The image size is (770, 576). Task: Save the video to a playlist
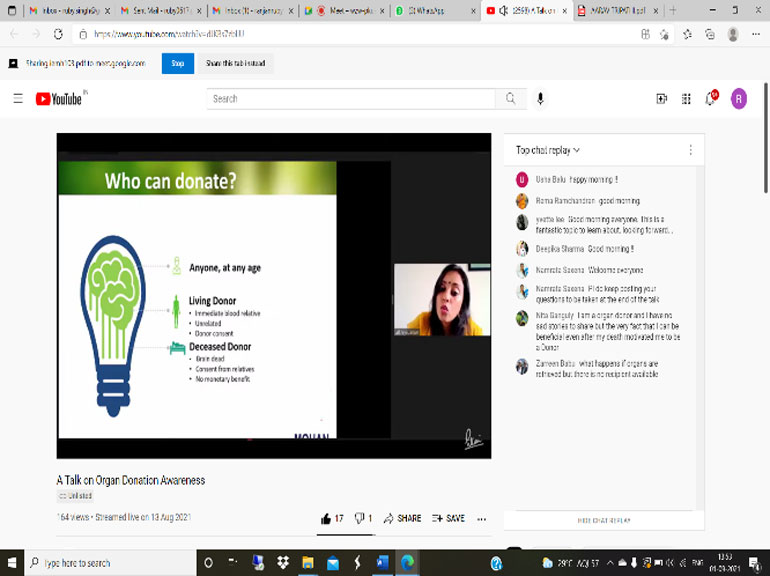(x=448, y=519)
